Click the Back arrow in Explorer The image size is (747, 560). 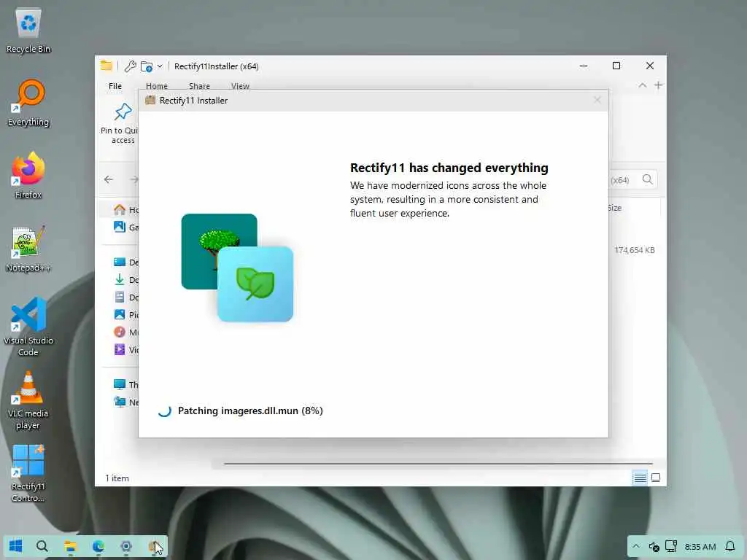(x=109, y=179)
